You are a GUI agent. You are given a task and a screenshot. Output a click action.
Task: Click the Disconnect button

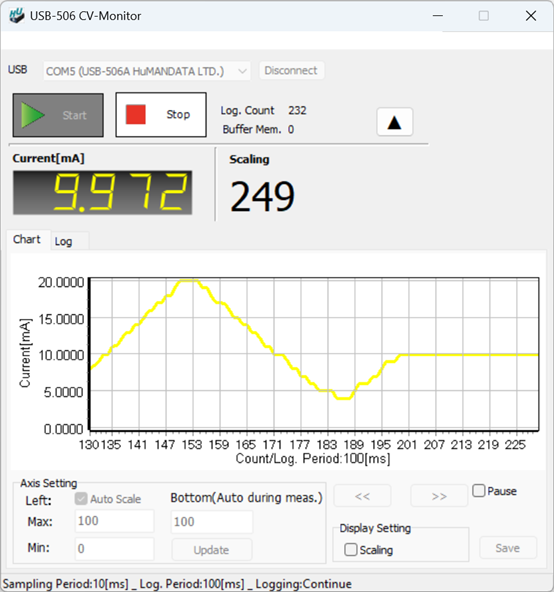[291, 71]
